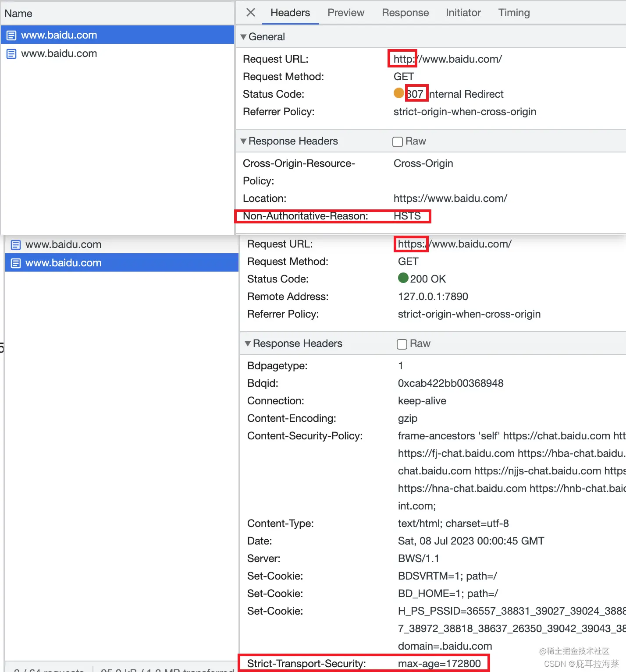Close the request details panel
This screenshot has width=626, height=672.
pyautogui.click(x=251, y=12)
